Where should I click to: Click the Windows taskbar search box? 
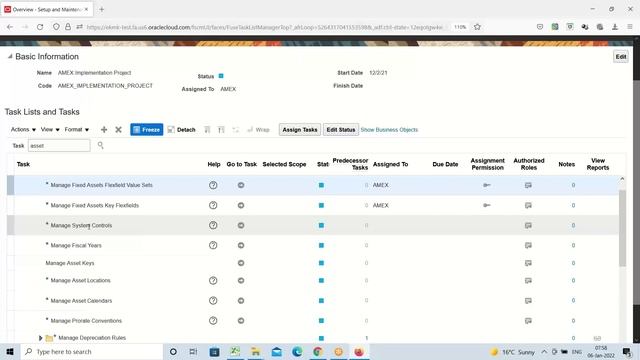(92, 351)
